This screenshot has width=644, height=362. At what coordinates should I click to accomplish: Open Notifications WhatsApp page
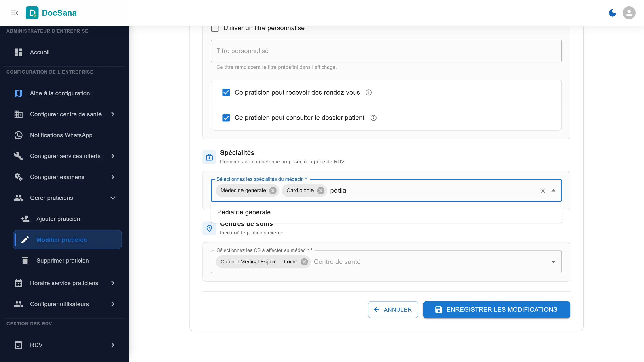click(x=64, y=135)
